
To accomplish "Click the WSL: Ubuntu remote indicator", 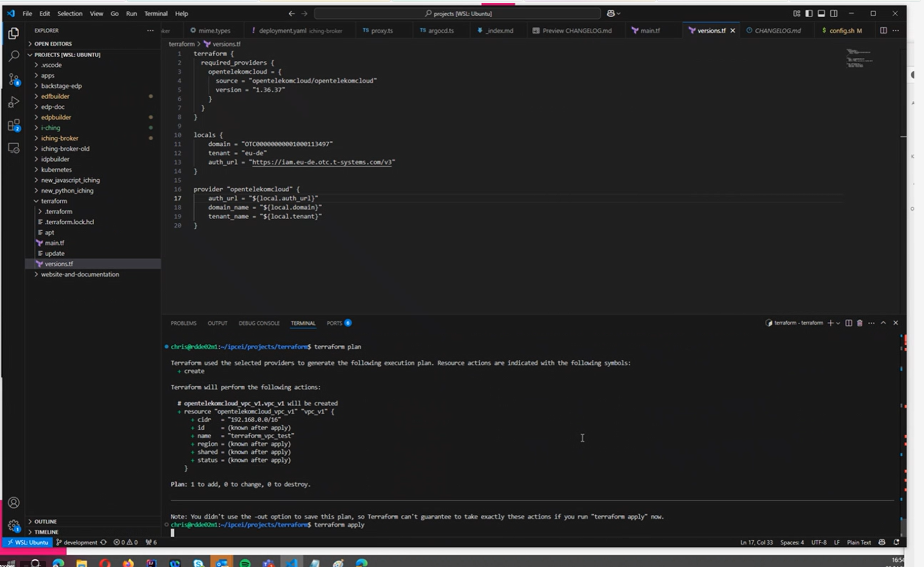I will (28, 542).
